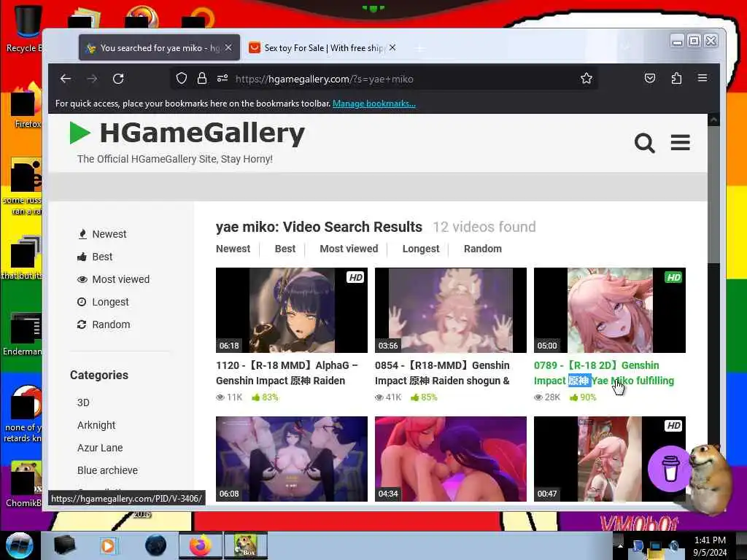Bookmark this page with the star icon

587,79
